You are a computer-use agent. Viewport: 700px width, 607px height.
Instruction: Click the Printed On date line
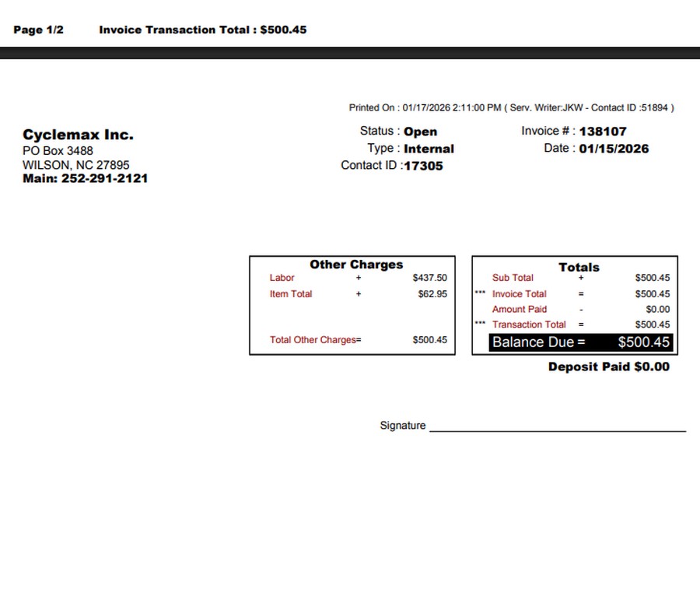(511, 107)
